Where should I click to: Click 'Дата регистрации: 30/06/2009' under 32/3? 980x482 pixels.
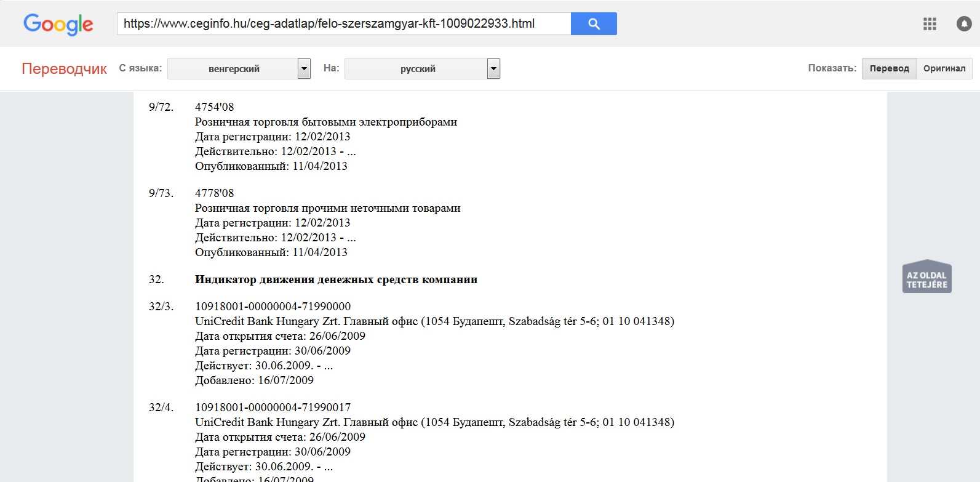273,351
